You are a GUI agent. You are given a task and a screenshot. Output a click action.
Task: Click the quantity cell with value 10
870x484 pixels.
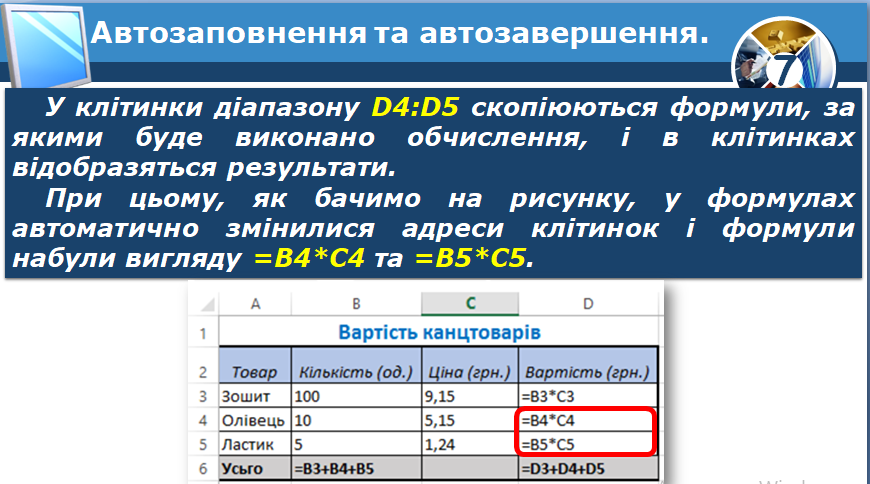coord(356,420)
